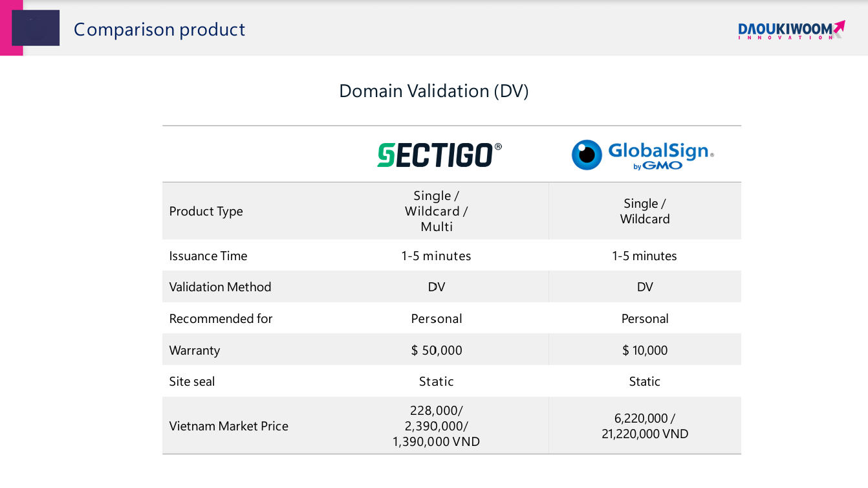
Task: Click the '$ 10,000' warranty value
Action: (645, 350)
